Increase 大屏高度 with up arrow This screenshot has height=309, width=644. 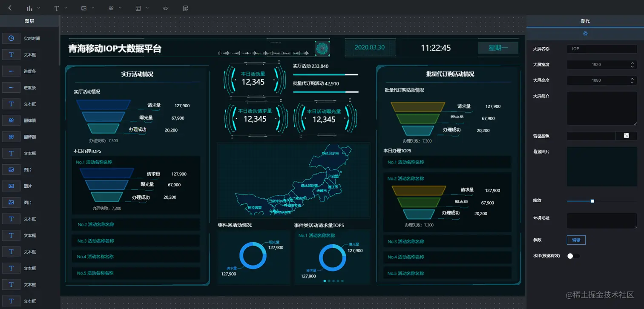click(x=632, y=79)
